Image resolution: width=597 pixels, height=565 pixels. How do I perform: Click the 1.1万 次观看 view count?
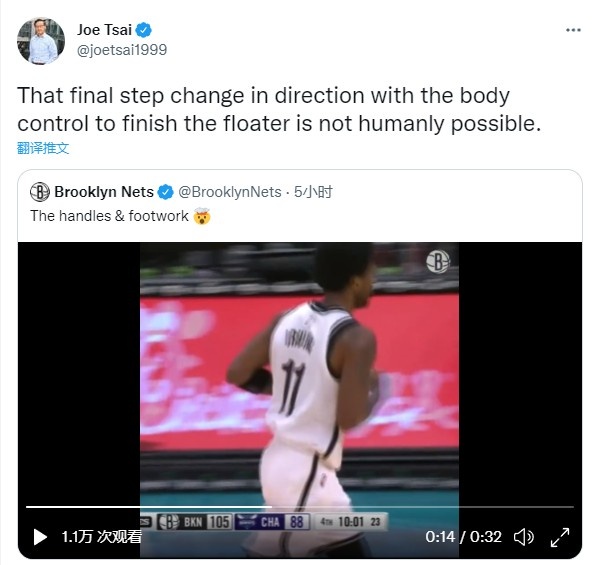click(102, 537)
